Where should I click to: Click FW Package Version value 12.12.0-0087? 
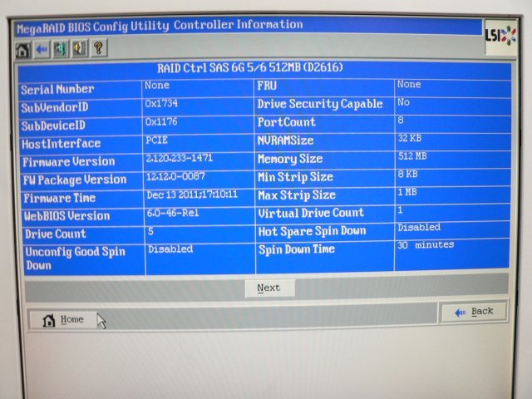point(175,176)
